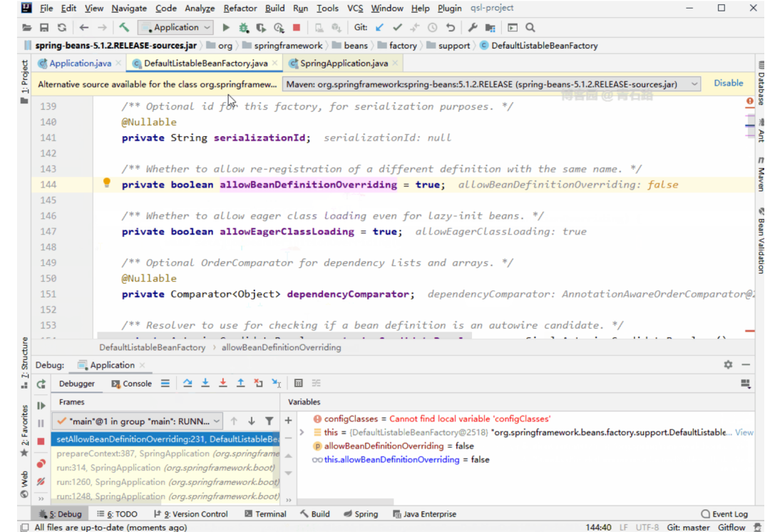770x532 pixels.
Task: Click the Save All floppy disk icon
Action: (x=44, y=28)
